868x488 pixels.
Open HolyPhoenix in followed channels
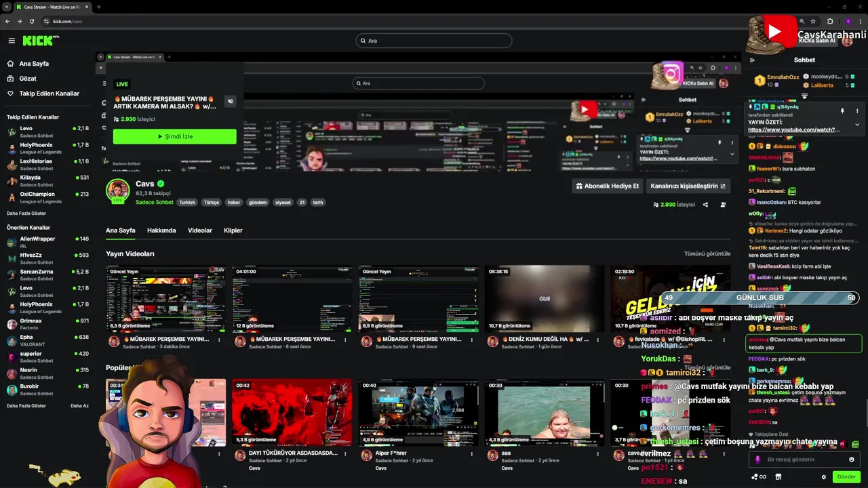click(47, 148)
